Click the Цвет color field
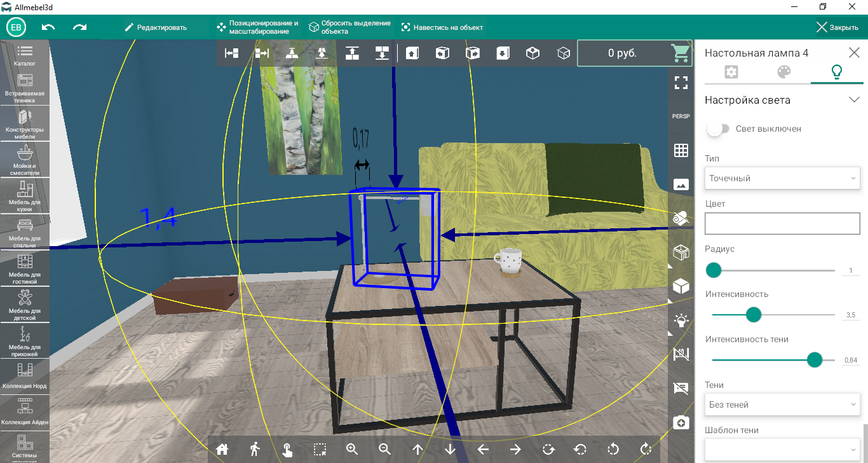 click(783, 224)
